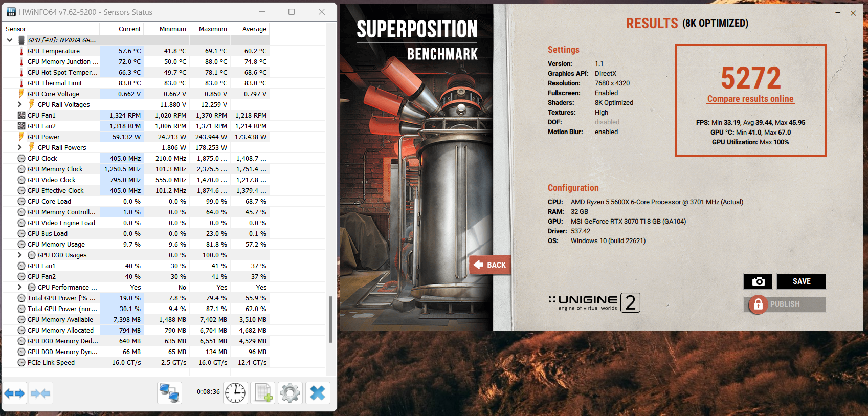This screenshot has height=416, width=868.
Task: Click the GPU chip icon in header row
Action: pyautogui.click(x=21, y=40)
